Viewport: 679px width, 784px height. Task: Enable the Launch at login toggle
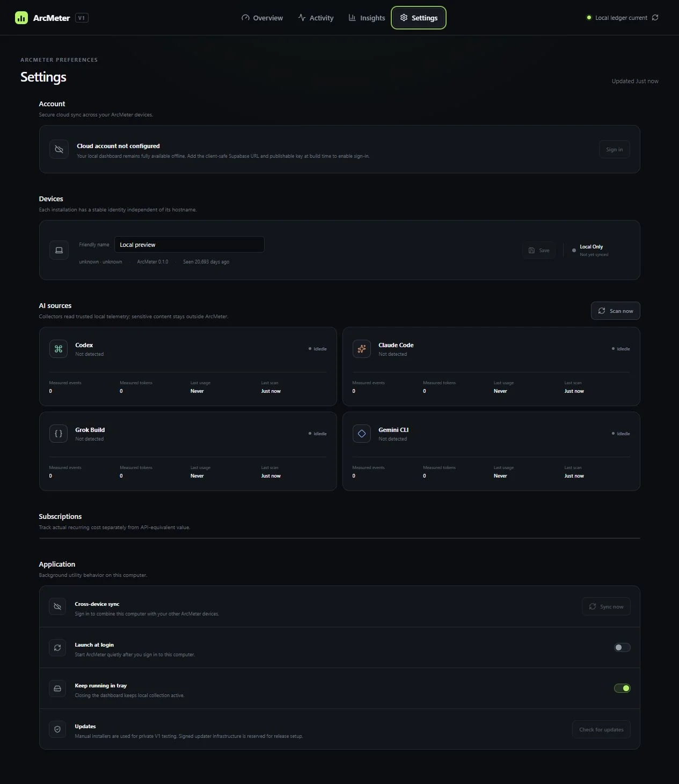point(622,647)
